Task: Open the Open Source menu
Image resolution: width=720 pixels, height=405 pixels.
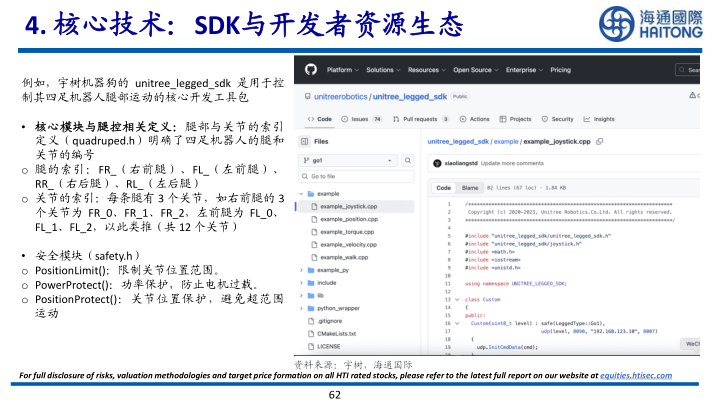Action: 475,70
